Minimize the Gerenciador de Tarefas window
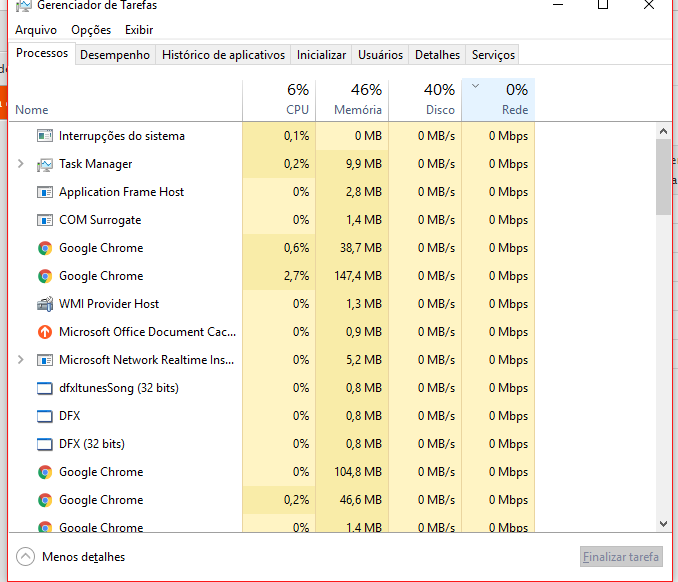The width and height of the screenshot is (678, 582). [x=558, y=5]
